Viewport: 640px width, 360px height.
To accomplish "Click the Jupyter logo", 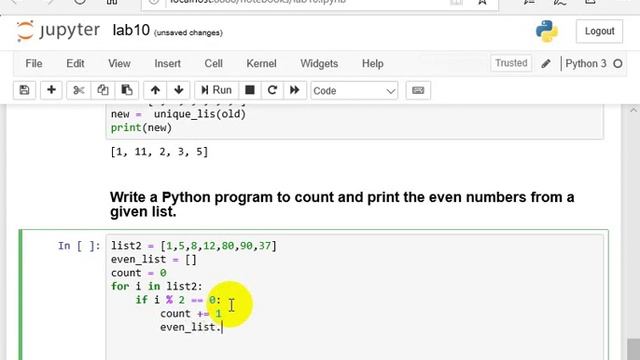I will point(58,31).
